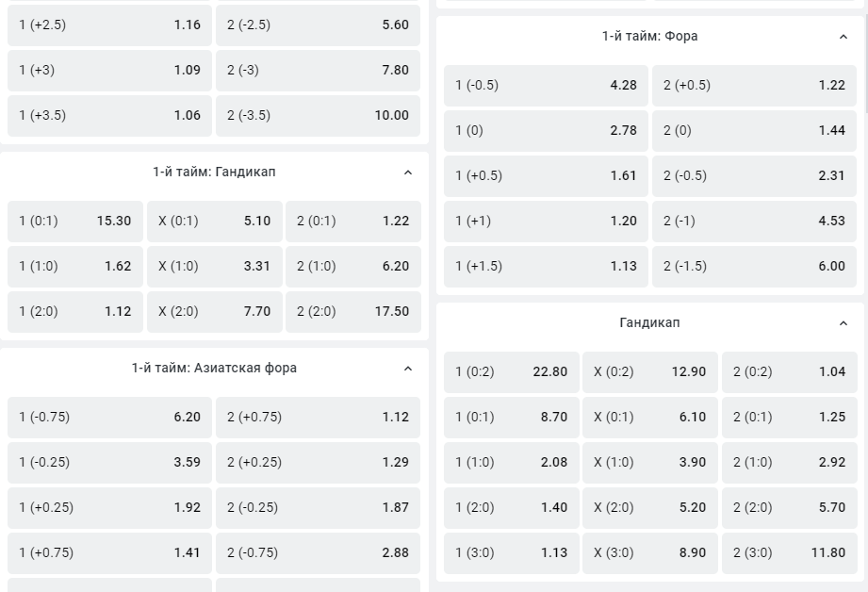The height and width of the screenshot is (592, 868).
Task: Collapse the 'Гандикап' section chevron
Action: coord(843,322)
